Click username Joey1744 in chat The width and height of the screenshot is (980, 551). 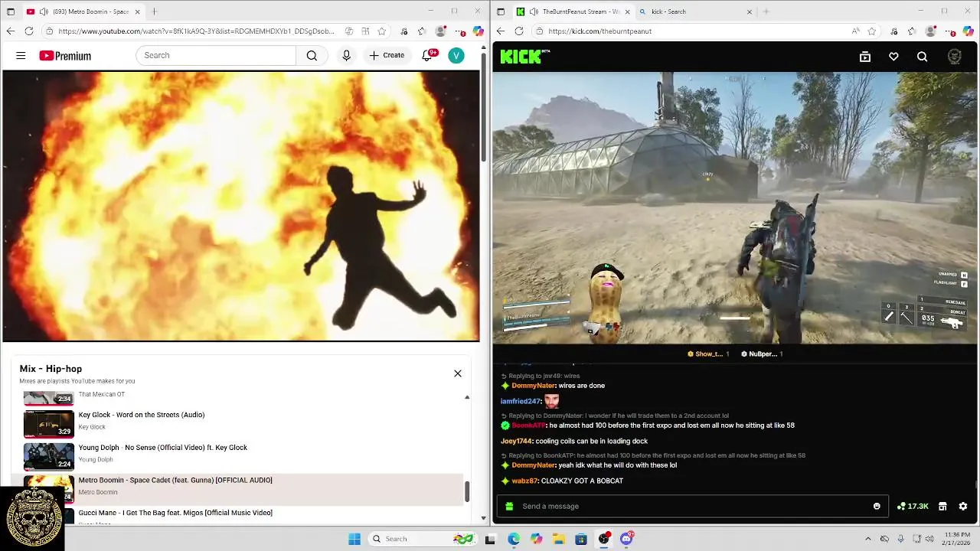[x=516, y=441]
